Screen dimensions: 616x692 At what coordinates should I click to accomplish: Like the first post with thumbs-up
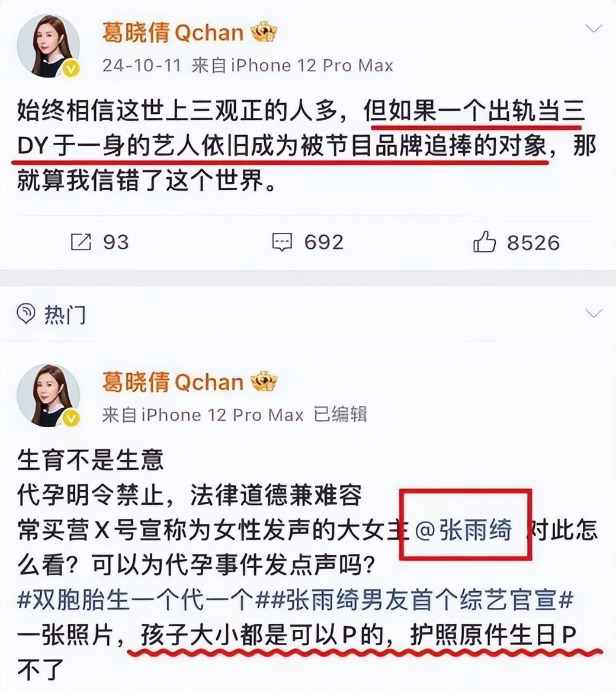point(485,241)
